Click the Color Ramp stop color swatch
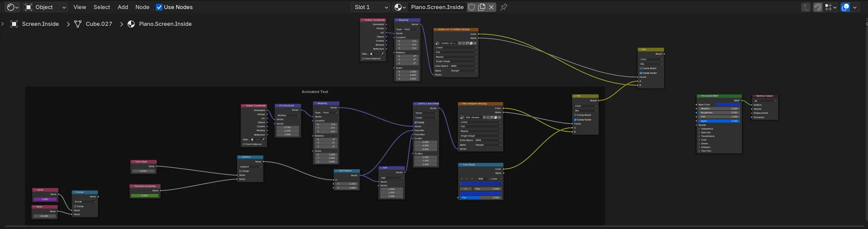868x229 pixels. (x=481, y=194)
